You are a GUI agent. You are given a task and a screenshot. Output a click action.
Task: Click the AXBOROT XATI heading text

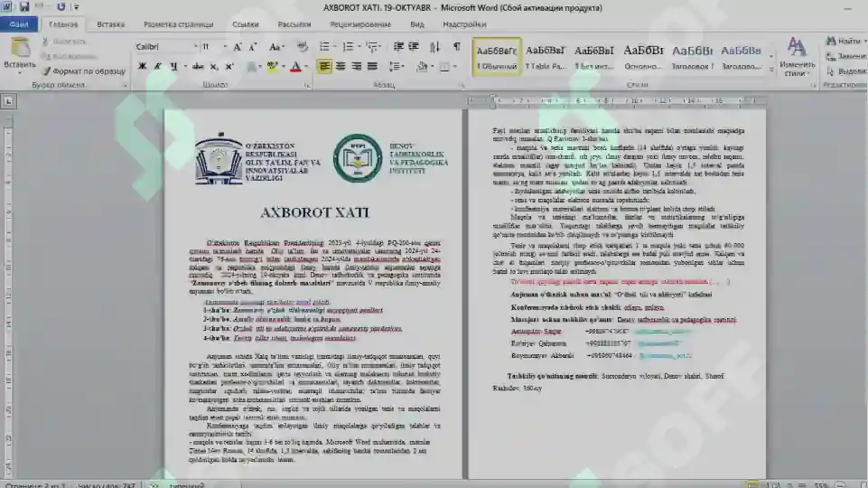(x=314, y=212)
